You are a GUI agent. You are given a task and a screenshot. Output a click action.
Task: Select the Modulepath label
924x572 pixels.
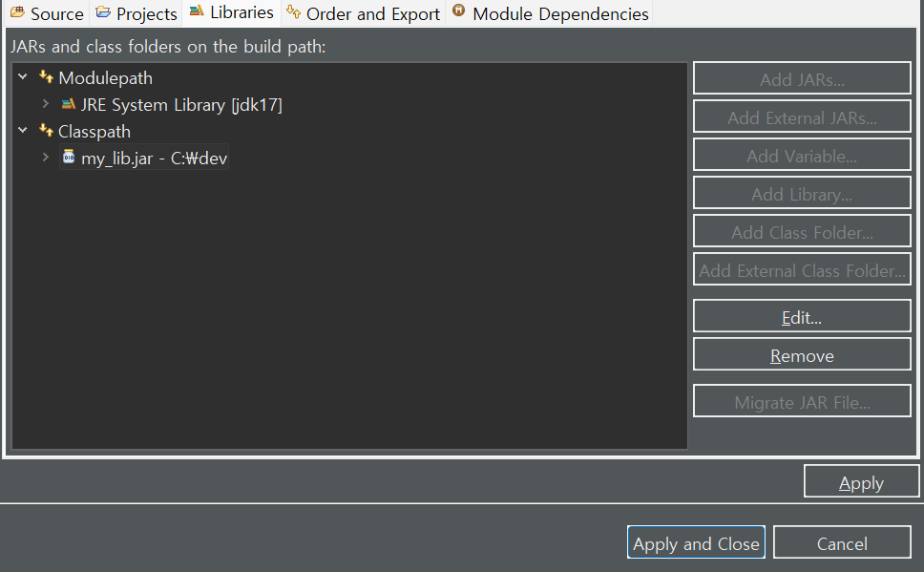click(106, 78)
